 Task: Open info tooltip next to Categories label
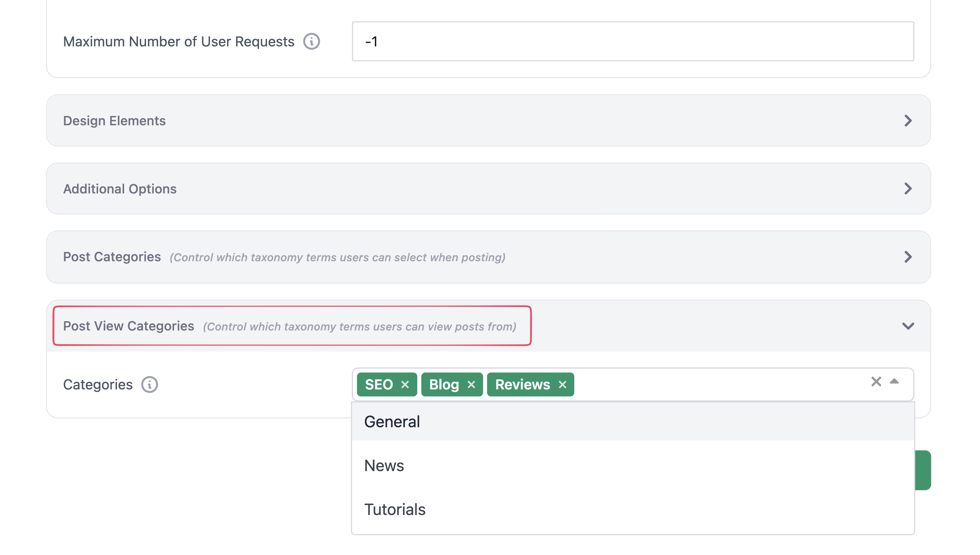149,384
